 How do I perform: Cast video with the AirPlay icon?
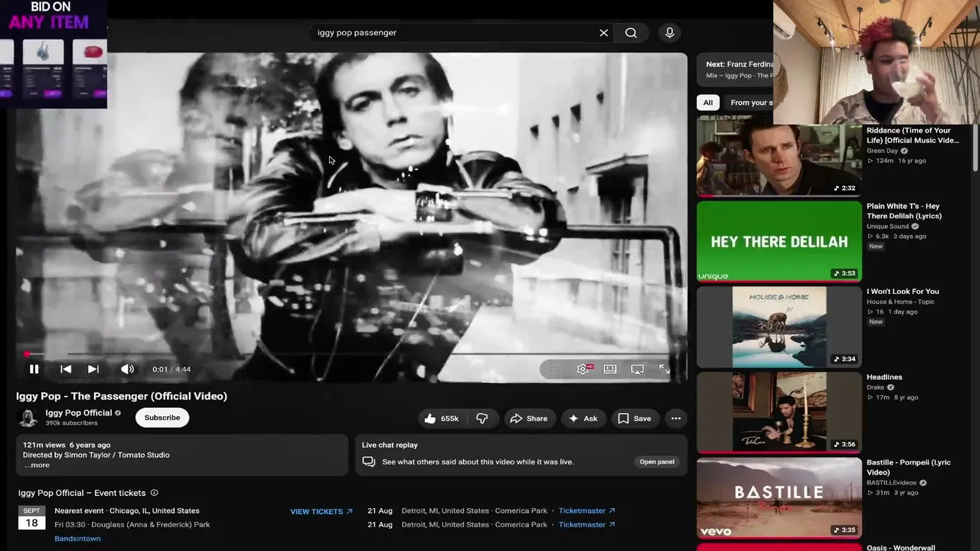click(x=637, y=369)
